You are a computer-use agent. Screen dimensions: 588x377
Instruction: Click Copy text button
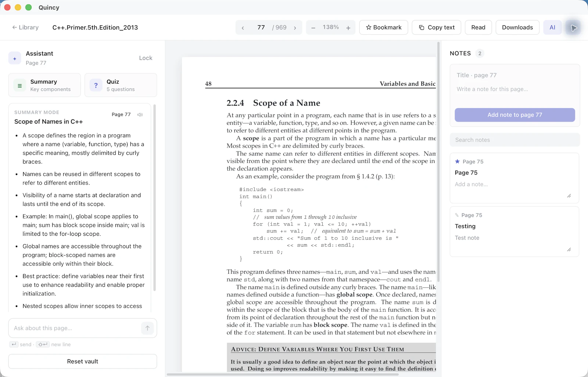(437, 28)
